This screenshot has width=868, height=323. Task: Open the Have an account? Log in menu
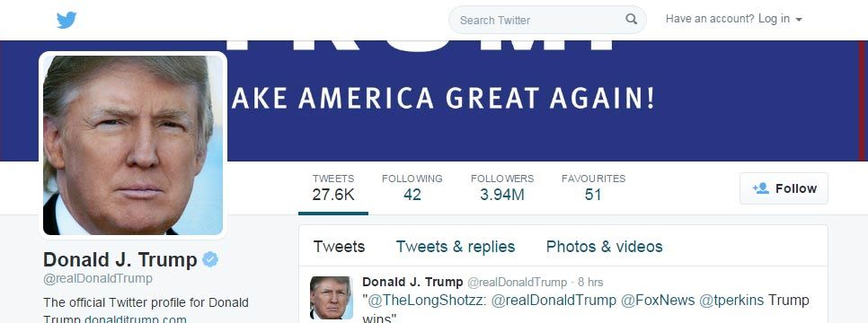point(733,19)
